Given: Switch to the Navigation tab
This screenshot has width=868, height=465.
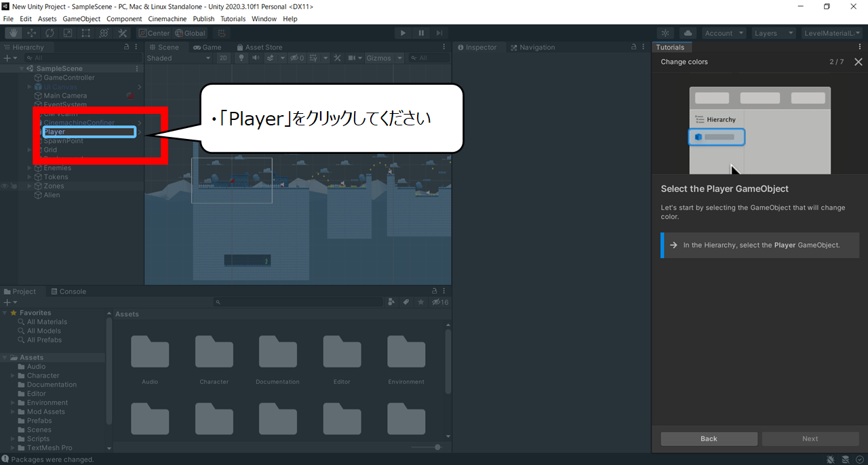Looking at the screenshot, I should pyautogui.click(x=533, y=47).
